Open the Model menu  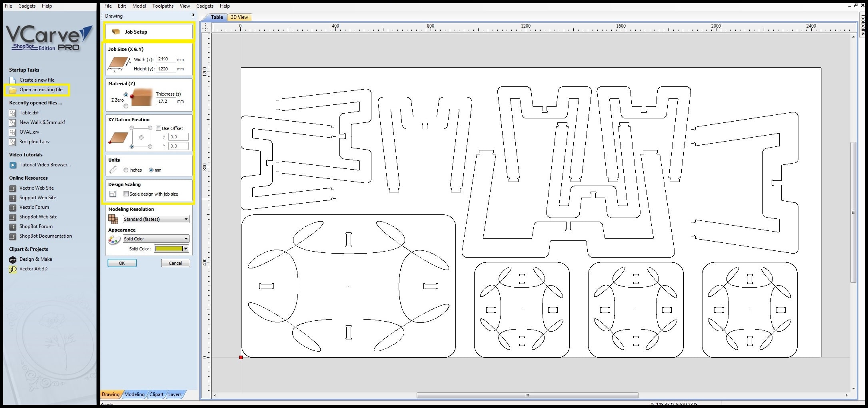(x=139, y=6)
